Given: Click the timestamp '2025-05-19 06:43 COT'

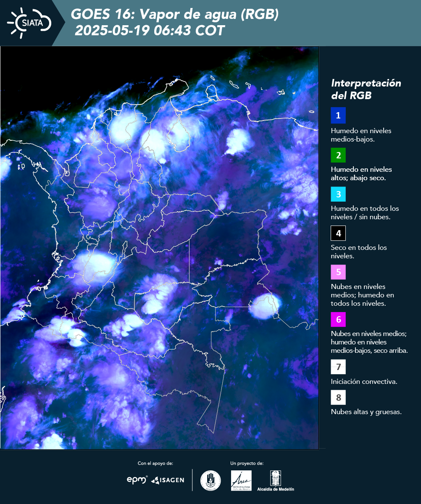Looking at the screenshot, I should 150,31.
